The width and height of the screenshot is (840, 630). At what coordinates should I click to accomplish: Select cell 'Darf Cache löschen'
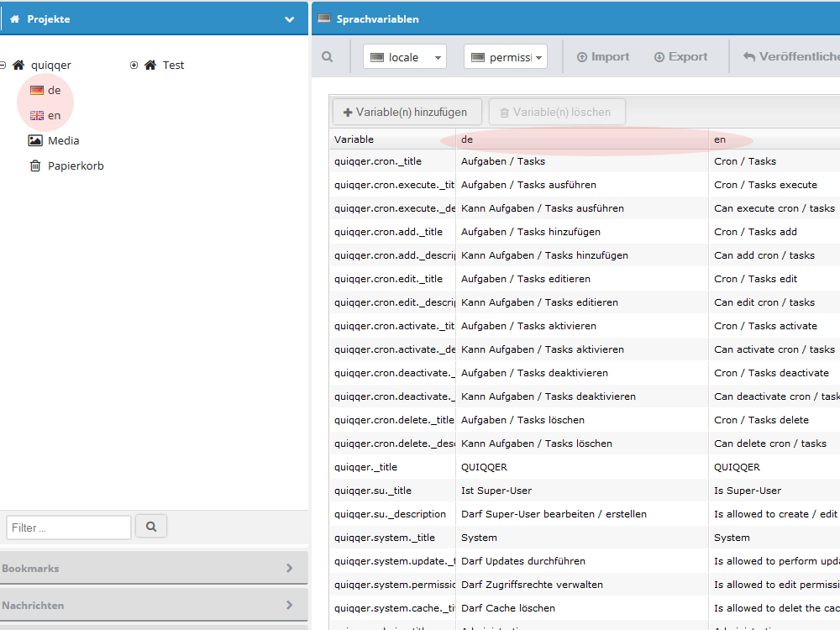[582, 608]
